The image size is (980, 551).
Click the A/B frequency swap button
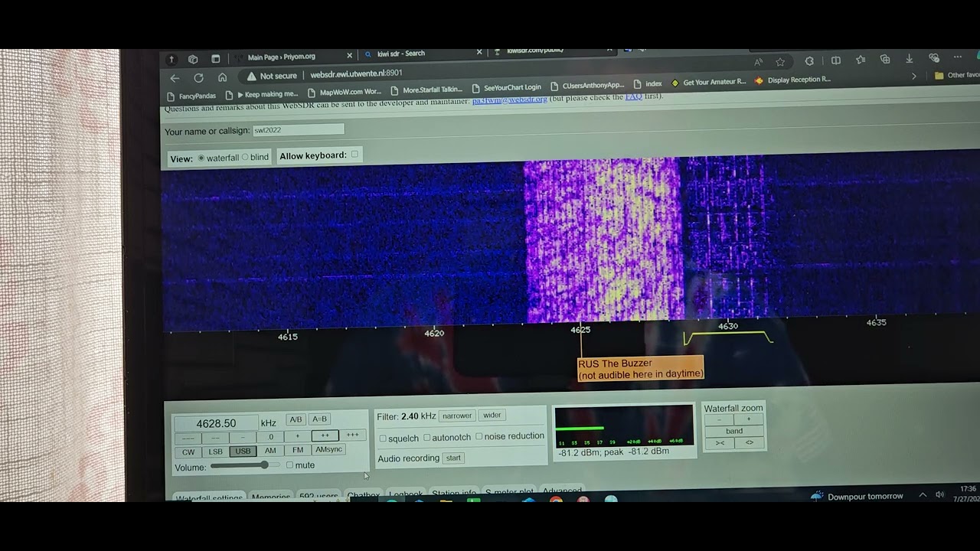point(296,419)
